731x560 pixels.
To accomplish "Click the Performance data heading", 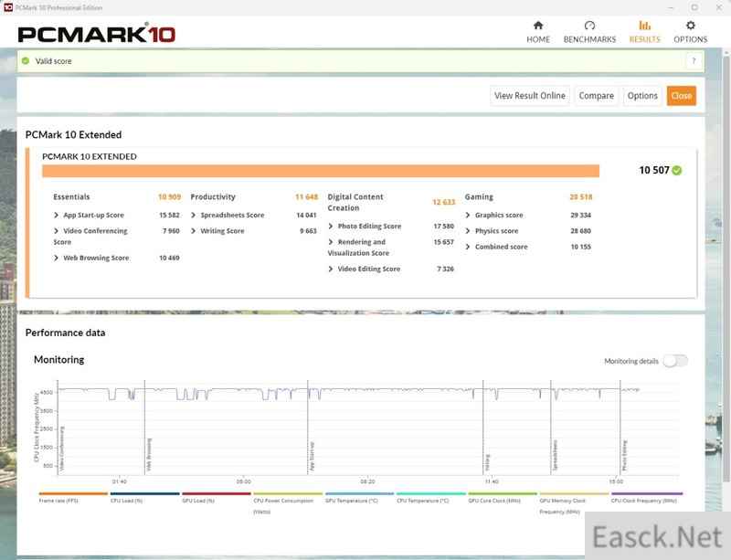I will tap(65, 333).
